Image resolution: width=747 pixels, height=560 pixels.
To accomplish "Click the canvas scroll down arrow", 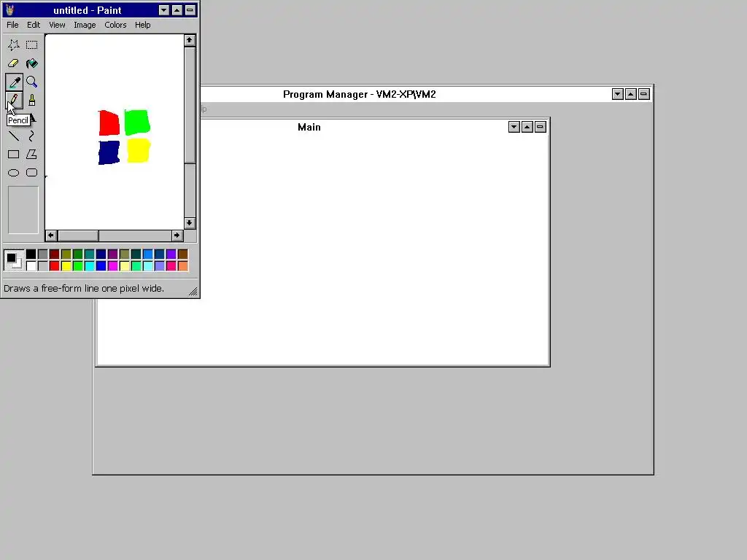I will tap(190, 223).
